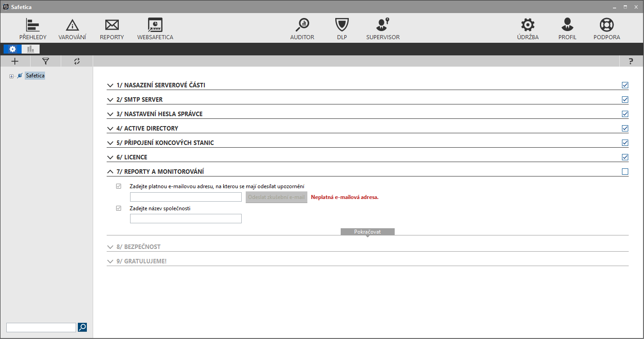Image resolution: width=644 pixels, height=339 pixels.
Task: Click the Pokračovat button
Action: click(367, 231)
